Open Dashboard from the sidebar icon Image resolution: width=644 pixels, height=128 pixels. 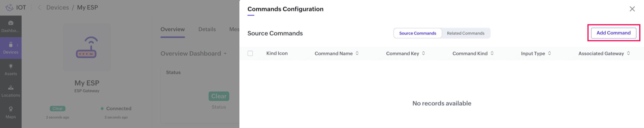coord(11,23)
